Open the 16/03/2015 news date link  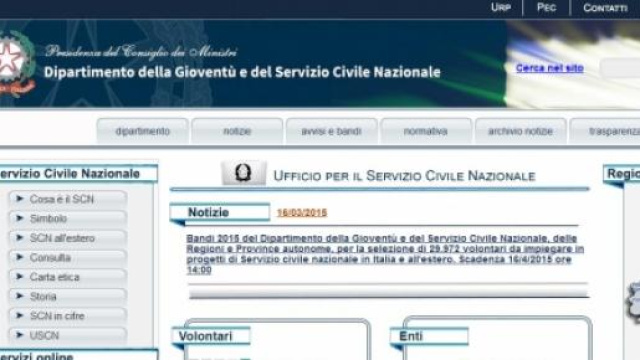click(302, 213)
